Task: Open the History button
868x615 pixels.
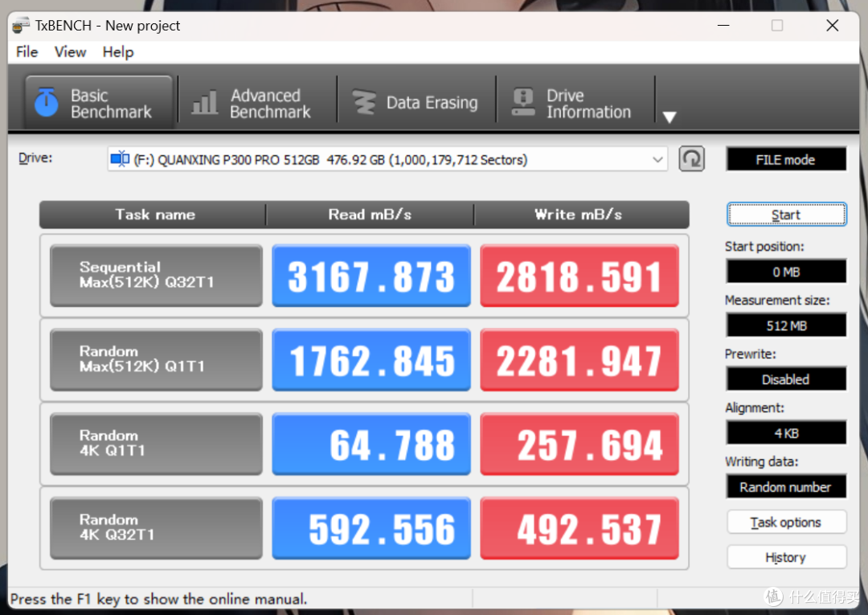Action: 786,557
